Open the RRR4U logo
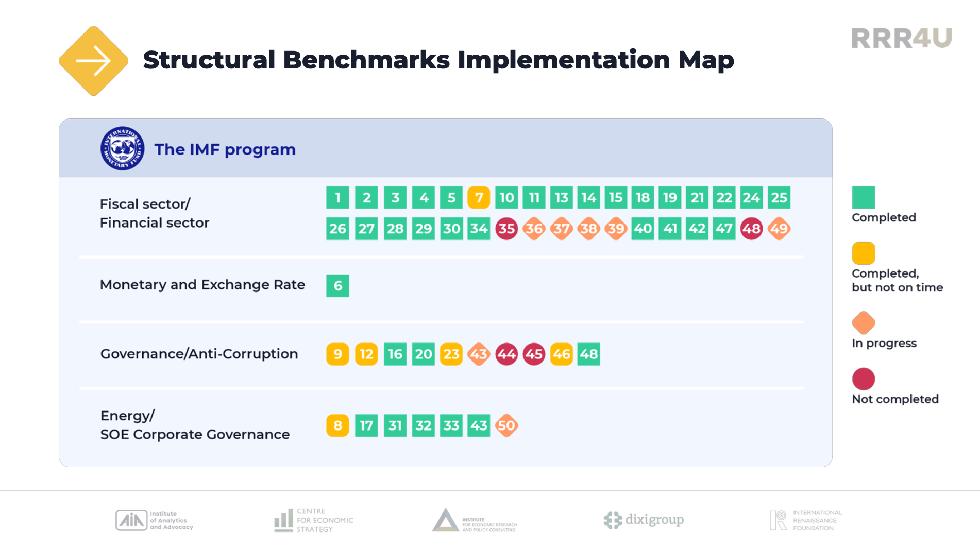The width and height of the screenshot is (980, 549). point(901,39)
